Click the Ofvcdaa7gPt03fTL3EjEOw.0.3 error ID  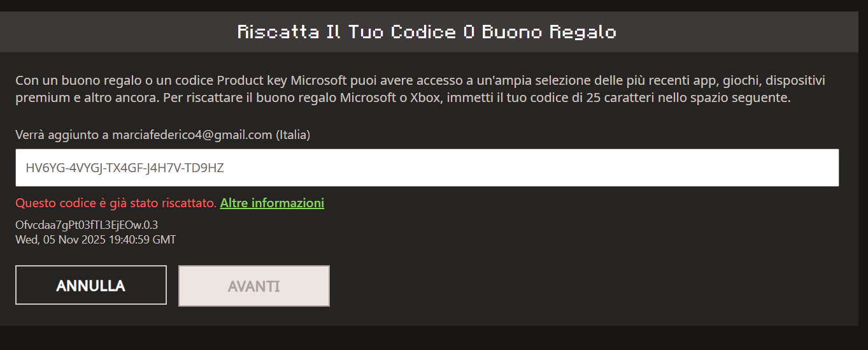(x=87, y=224)
